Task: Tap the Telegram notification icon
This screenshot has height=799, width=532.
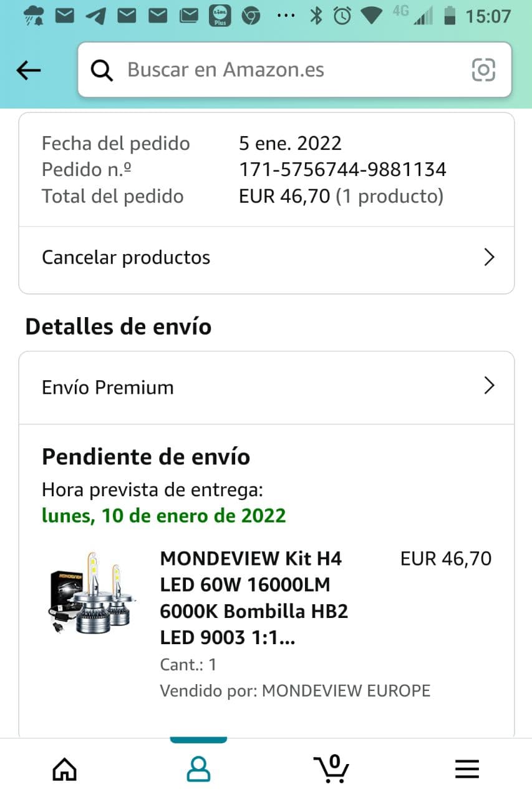Action: coord(95,16)
